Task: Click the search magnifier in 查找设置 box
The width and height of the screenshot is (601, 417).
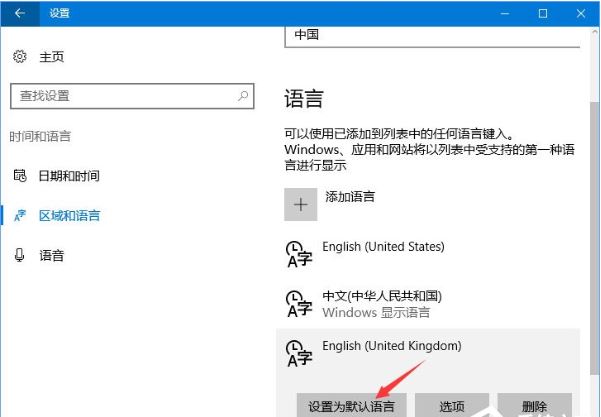Action: [x=243, y=96]
